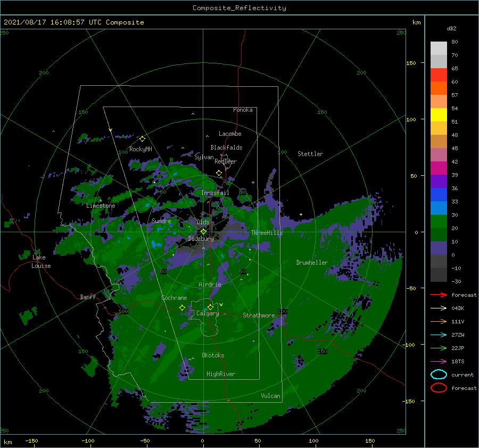Click the white plus marker south of Stettler

[301, 214]
